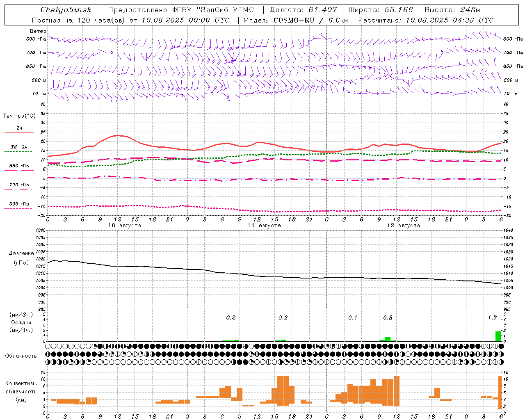This screenshot has width=525, height=420.
Task: Select the 'Широта: 55.166' latitude text
Action: (381, 10)
